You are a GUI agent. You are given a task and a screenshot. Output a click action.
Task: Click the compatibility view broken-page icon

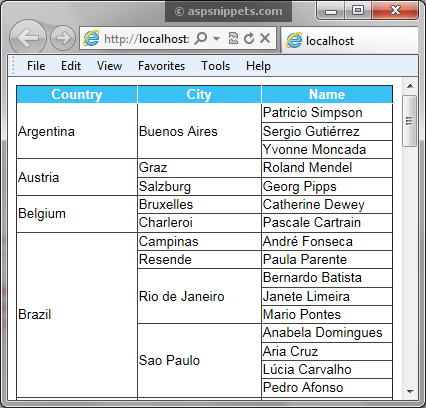(233, 38)
